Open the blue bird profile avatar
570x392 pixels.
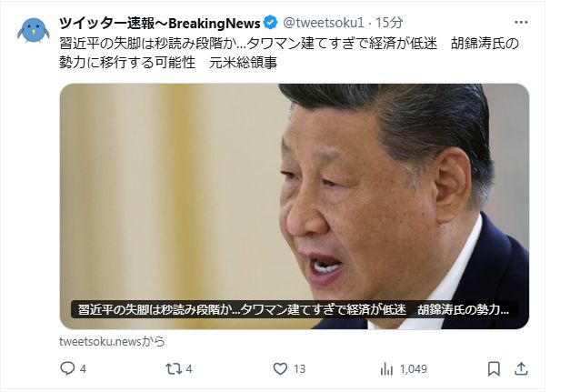[34, 30]
